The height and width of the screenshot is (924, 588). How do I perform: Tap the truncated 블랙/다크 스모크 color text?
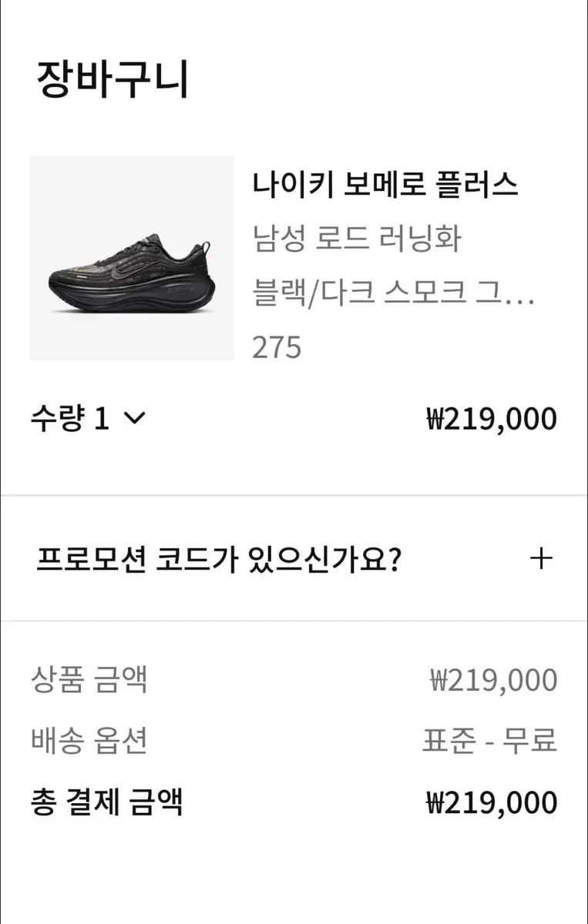[393, 293]
